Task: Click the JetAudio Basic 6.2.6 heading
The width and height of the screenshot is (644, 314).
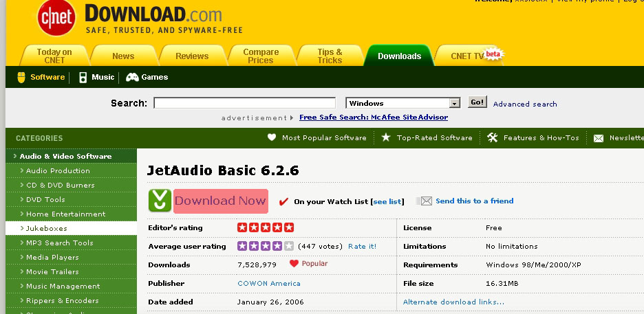Action: click(223, 170)
